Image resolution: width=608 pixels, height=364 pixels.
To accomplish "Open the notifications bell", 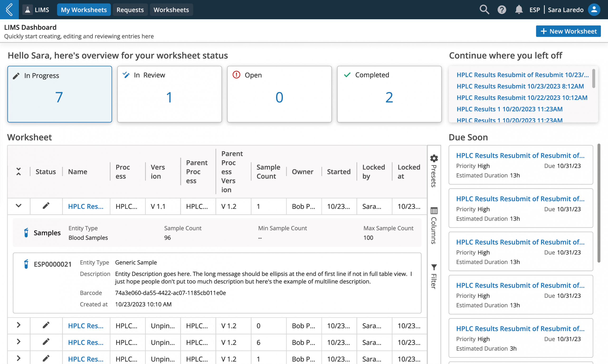I will (518, 10).
